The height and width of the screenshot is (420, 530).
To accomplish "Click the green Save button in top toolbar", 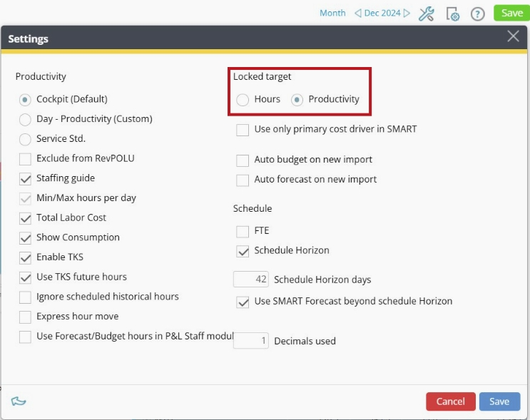I will pyautogui.click(x=511, y=13).
